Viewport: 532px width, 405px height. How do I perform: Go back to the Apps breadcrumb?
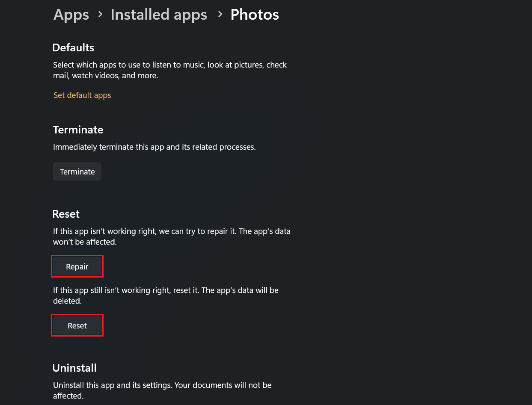[71, 15]
